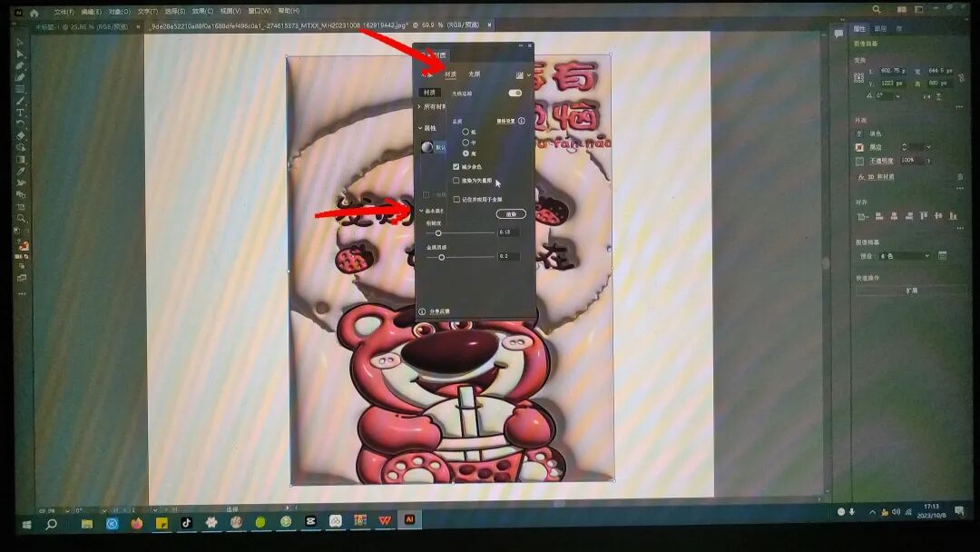The height and width of the screenshot is (552, 980).
Task: Open the 文件(F) menu
Action: 64,12
